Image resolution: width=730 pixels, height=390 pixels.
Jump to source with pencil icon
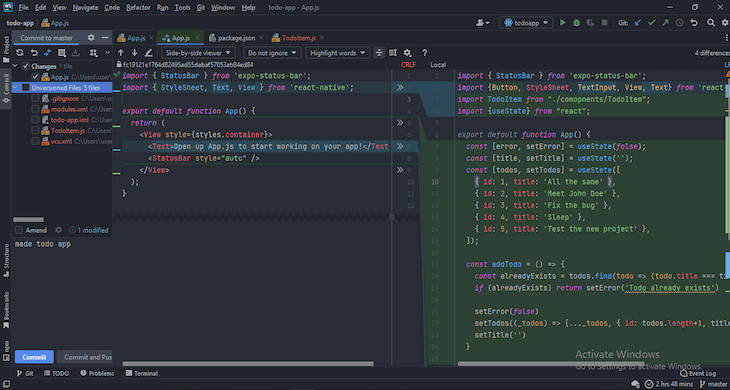point(149,53)
